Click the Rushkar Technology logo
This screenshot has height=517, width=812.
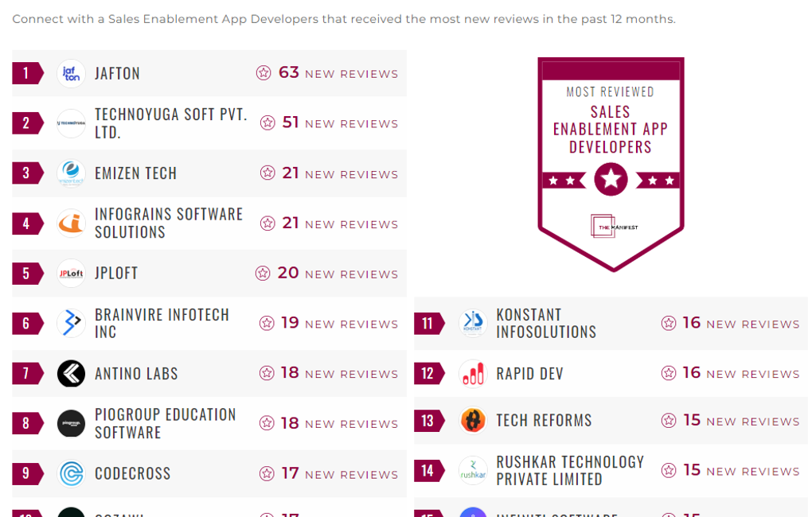point(473,471)
